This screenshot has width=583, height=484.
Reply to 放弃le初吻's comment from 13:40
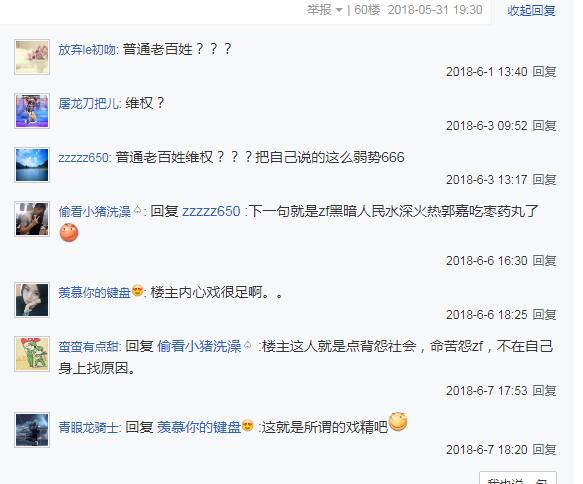[x=544, y=71]
